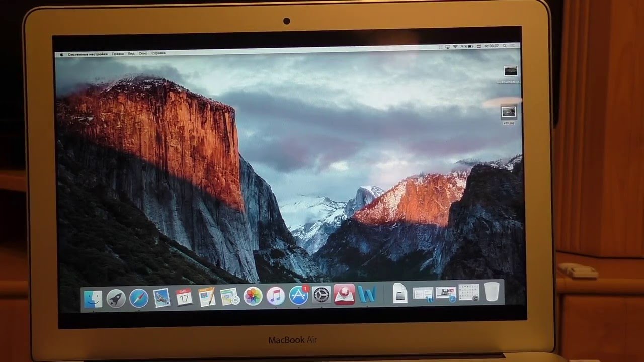Open red book app in Dock

point(344,294)
